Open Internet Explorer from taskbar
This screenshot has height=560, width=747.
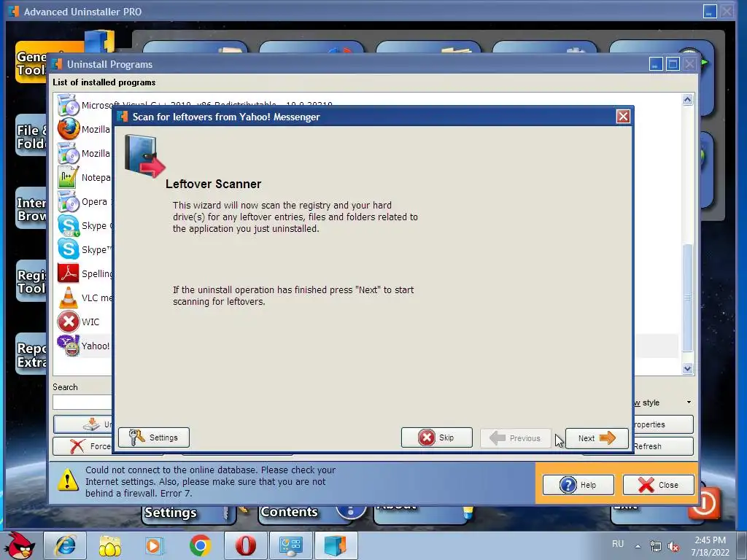click(65, 545)
